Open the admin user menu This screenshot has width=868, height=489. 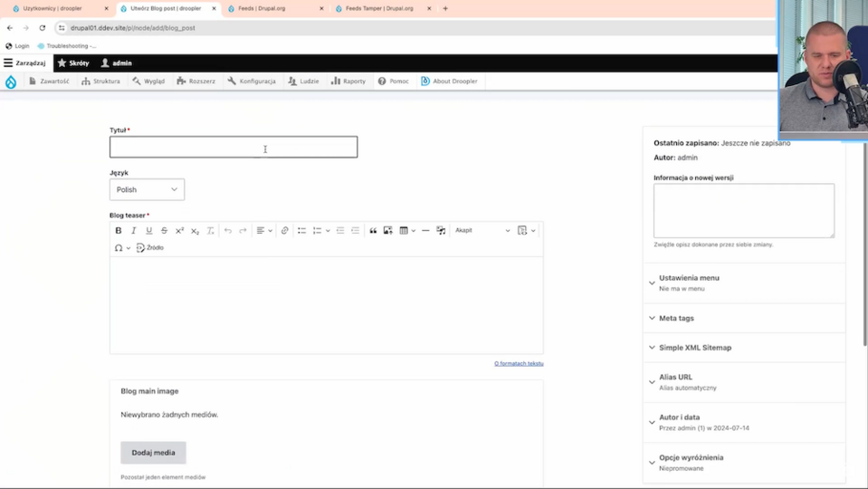tap(117, 63)
